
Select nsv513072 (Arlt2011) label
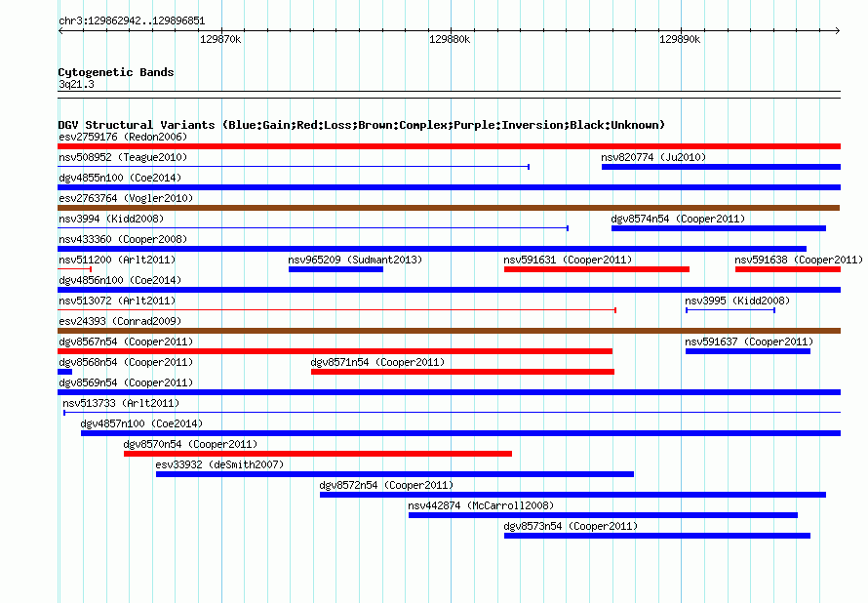coord(117,301)
